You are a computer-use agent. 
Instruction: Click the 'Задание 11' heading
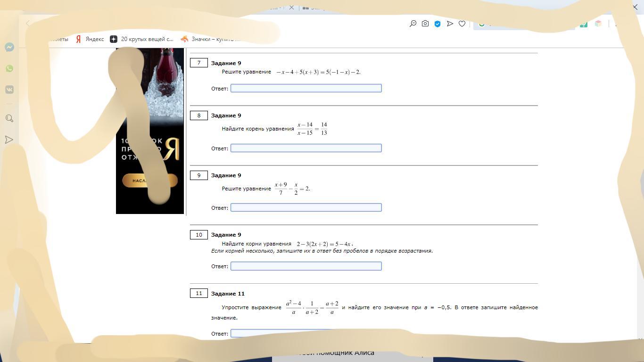point(228,294)
